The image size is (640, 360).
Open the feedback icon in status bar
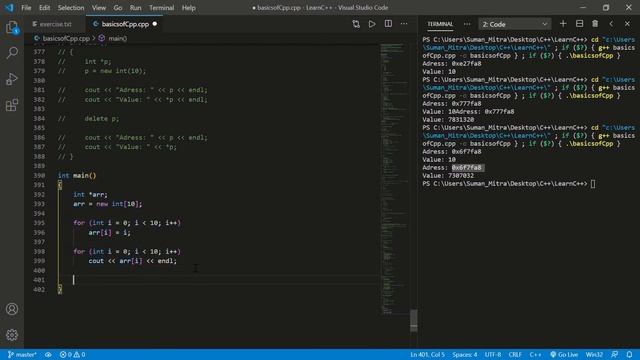click(614, 355)
